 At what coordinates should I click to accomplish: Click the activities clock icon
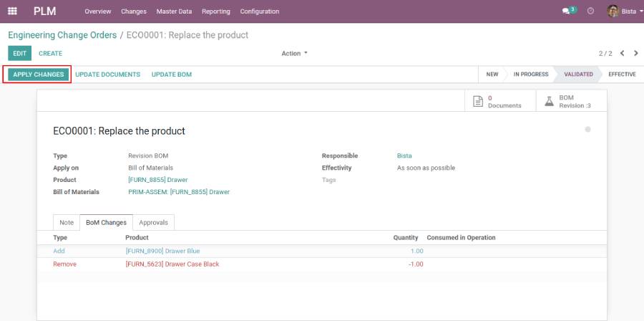tap(590, 11)
